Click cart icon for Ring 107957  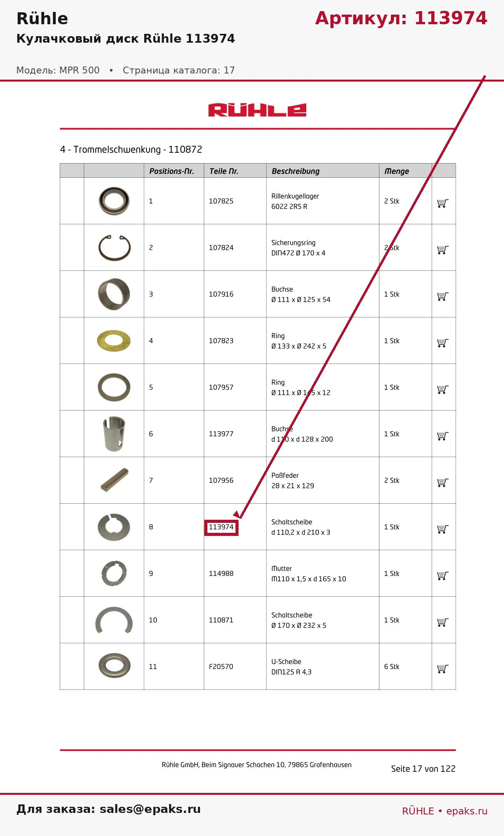pos(443,389)
